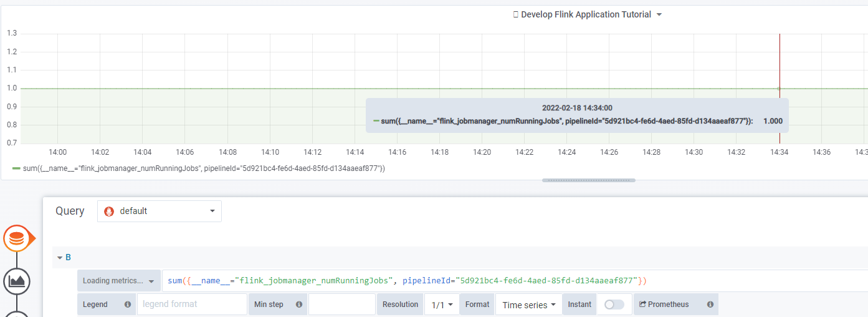Click the 14:34 time axis label
The image size is (868, 317).
tap(779, 152)
